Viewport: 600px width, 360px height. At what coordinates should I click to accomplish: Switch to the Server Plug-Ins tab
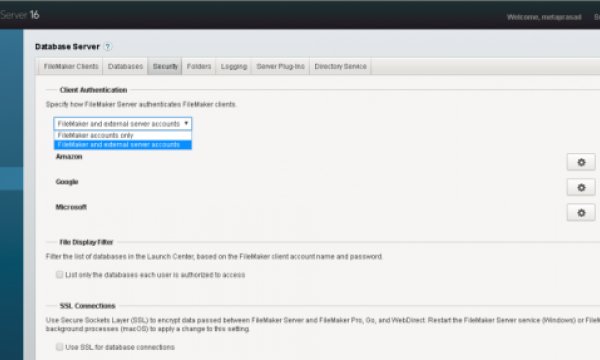(280, 67)
